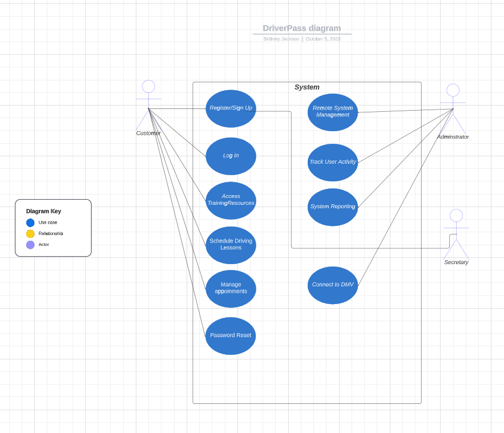The height and width of the screenshot is (433, 504).
Task: Click the Secretary label text
Action: [x=456, y=262]
